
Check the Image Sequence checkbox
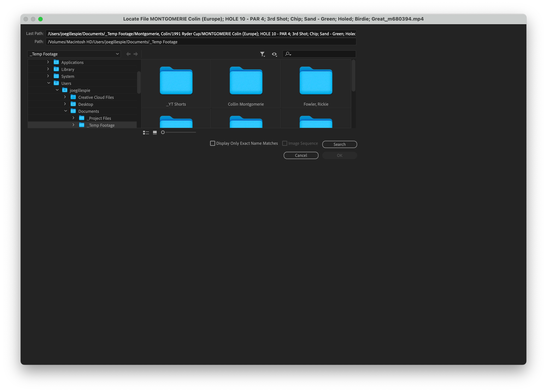(285, 143)
